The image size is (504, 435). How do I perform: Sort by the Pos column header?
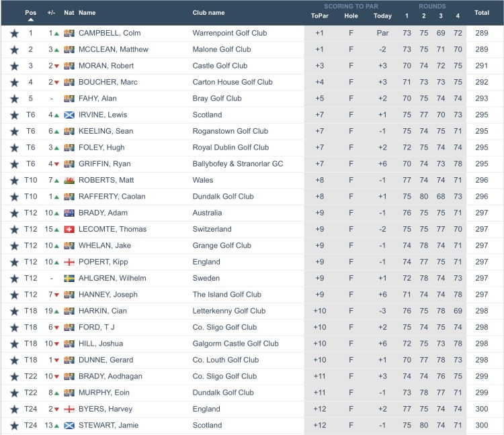(31, 12)
